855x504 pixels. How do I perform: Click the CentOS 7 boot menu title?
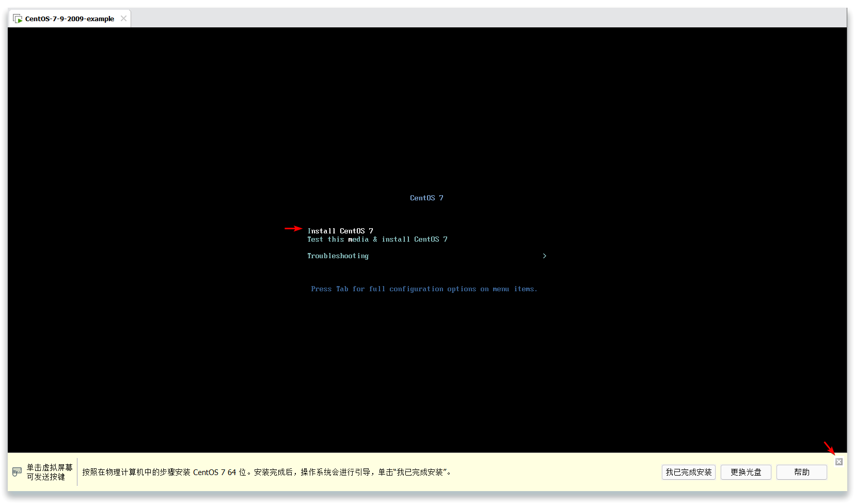(x=426, y=198)
